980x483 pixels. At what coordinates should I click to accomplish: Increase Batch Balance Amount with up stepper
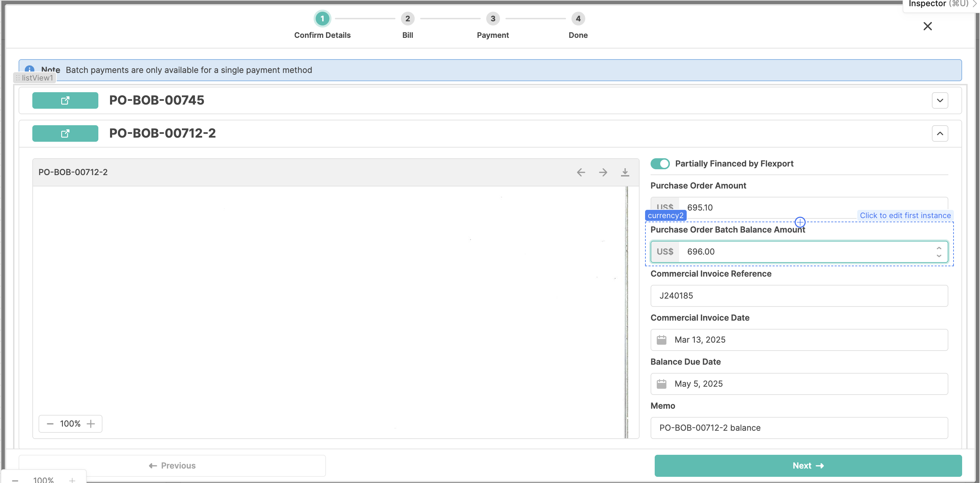pos(939,248)
